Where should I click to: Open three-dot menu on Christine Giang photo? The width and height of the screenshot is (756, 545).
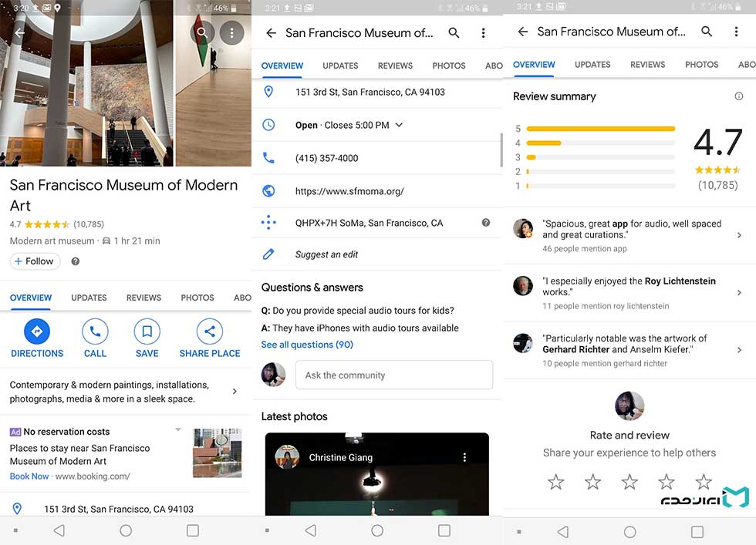464,457
